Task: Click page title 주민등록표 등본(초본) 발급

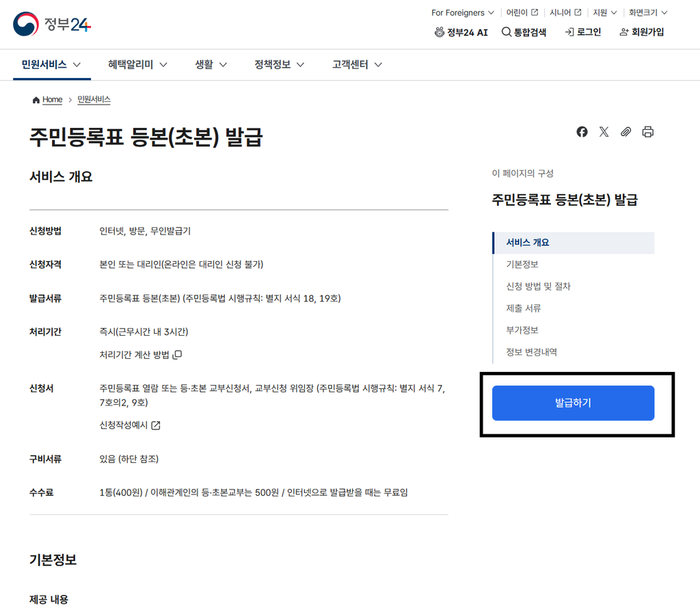Action: coord(146,137)
